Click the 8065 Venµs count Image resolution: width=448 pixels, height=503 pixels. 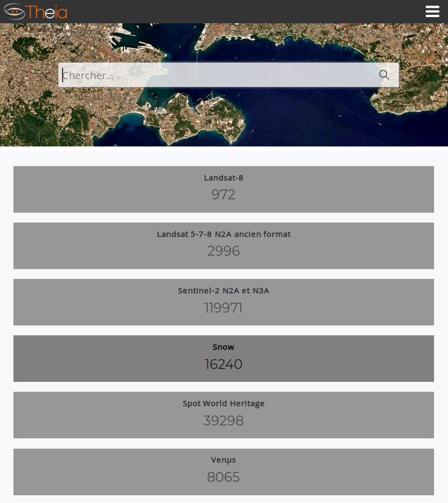coord(223,477)
